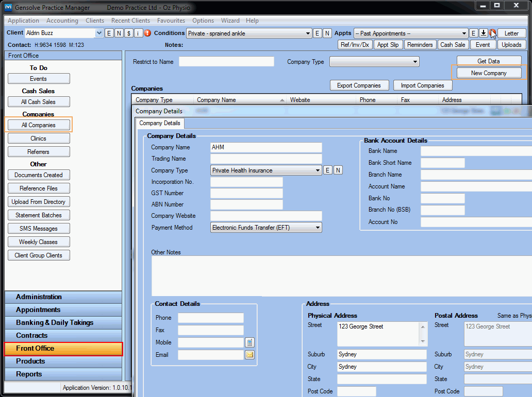Click the "N" new icon beside Conditions dropdown
Screen dimensions: 532x397
coord(327,32)
